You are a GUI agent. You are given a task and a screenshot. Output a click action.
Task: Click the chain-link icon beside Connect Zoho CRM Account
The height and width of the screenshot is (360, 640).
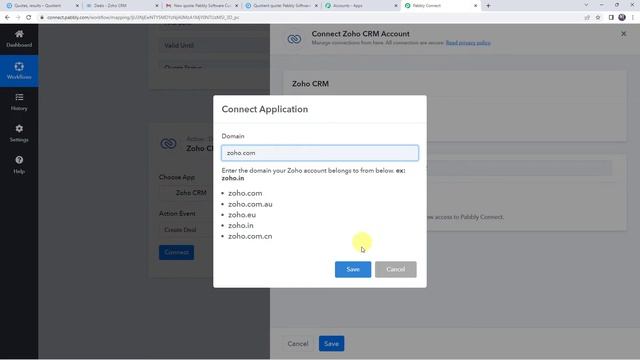click(294, 39)
